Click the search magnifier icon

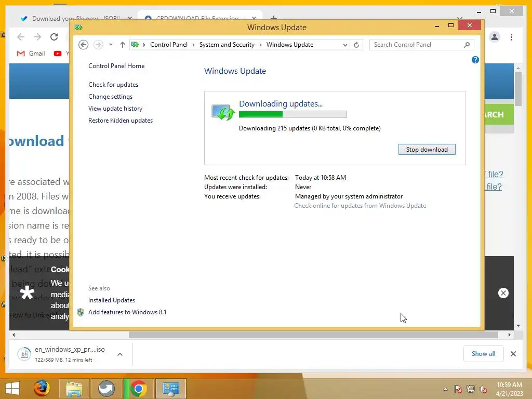point(467,45)
